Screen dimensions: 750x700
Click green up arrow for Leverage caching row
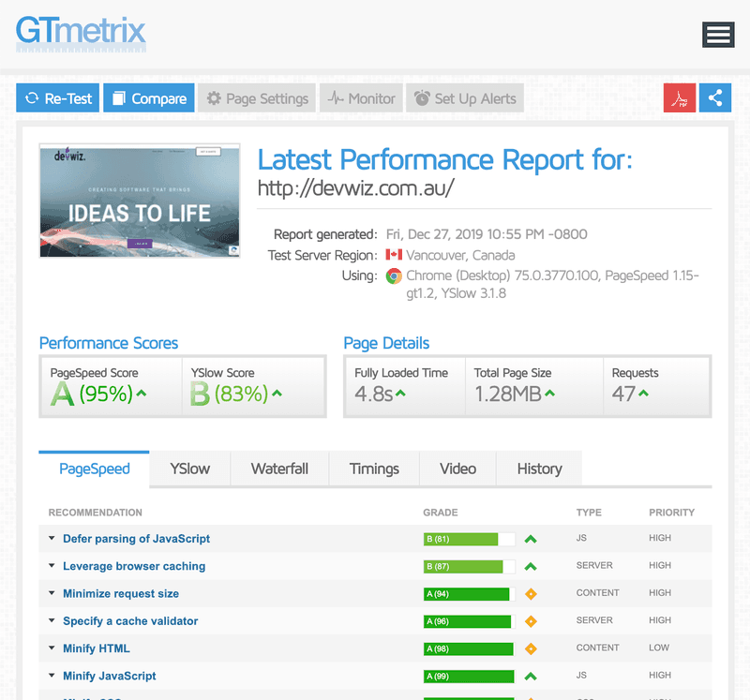[x=531, y=567]
